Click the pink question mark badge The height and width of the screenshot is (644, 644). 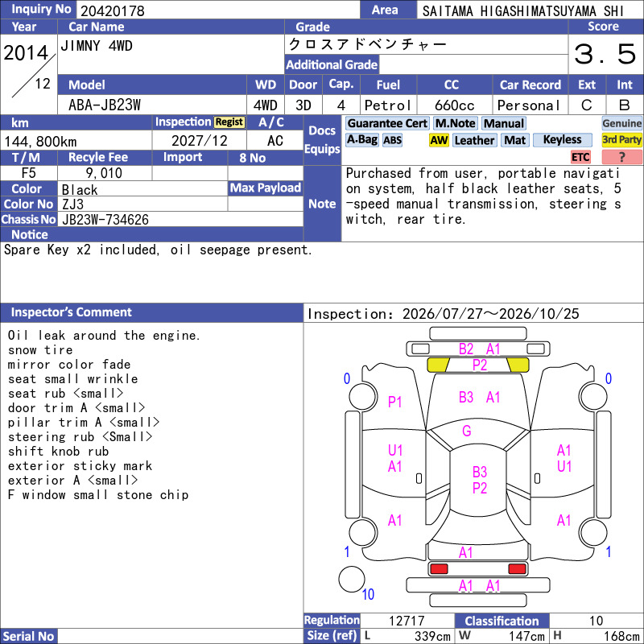tap(621, 157)
